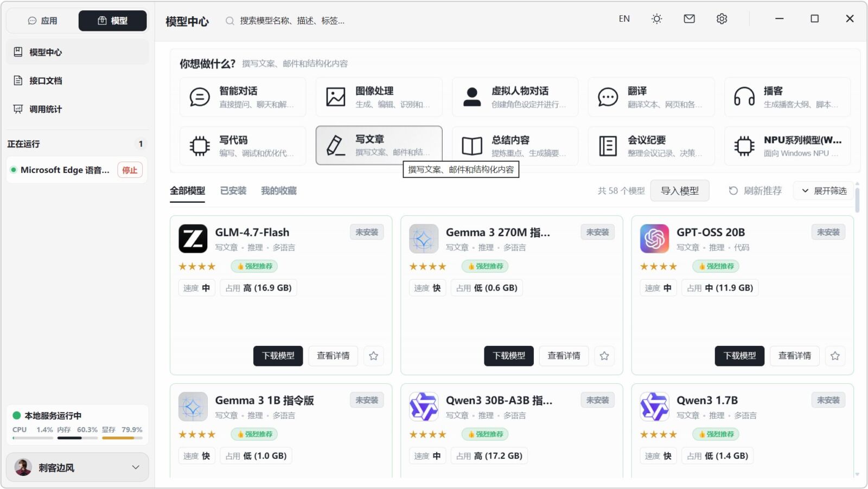Download the GPT-OSS 20B model
This screenshot has width=868, height=489.
click(739, 356)
